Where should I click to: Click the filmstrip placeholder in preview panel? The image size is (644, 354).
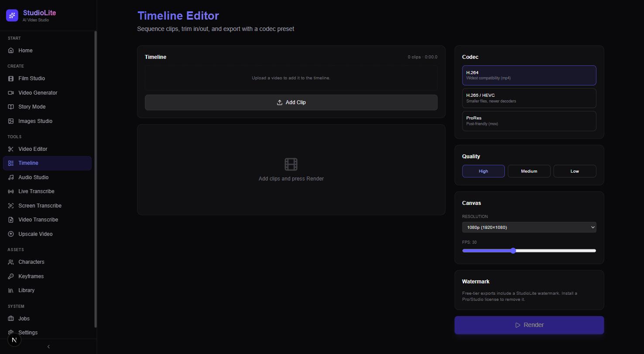[x=291, y=164]
